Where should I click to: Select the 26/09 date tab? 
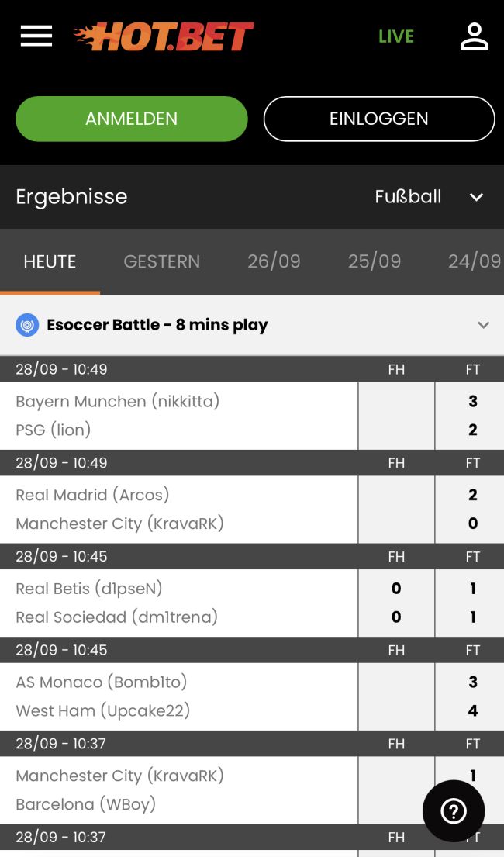(x=274, y=261)
